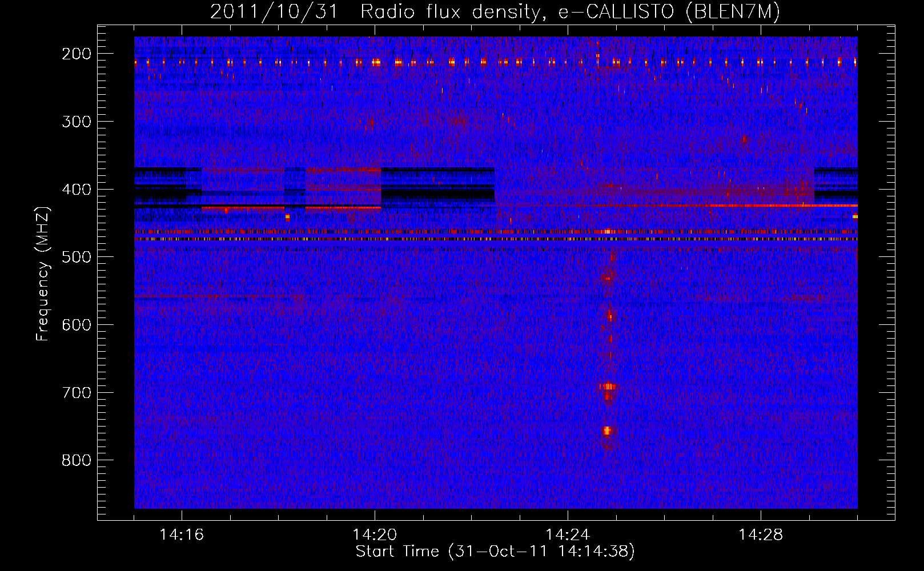Click the 200 frequency tick label
924x571 pixels.
coord(77,54)
